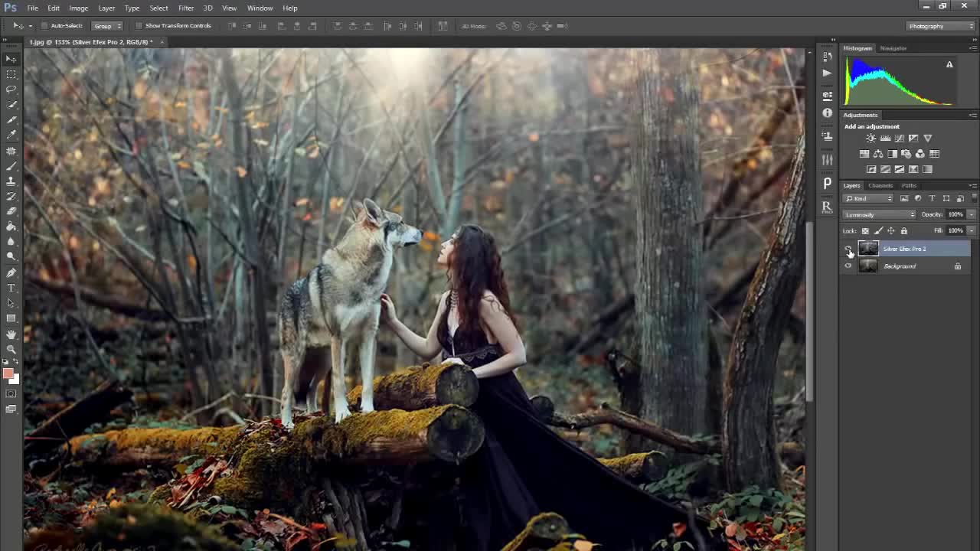This screenshot has width=980, height=551.
Task: Hide the Background layer
Action: 848,266
